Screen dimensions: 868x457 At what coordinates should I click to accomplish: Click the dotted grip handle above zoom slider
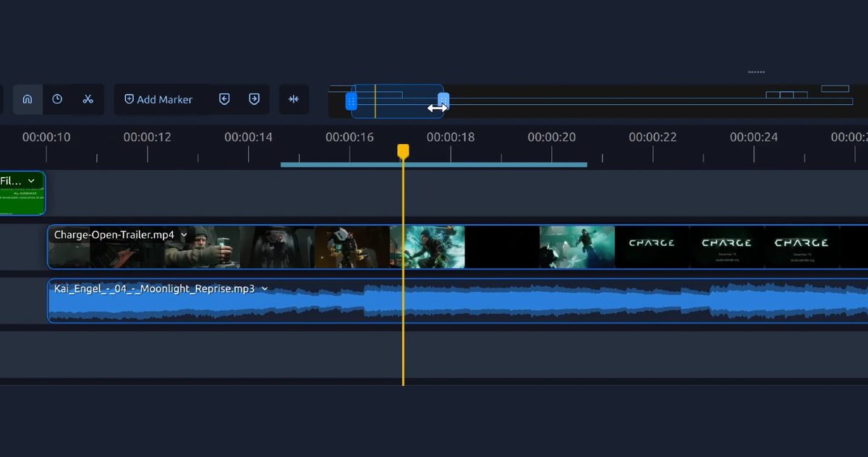tap(757, 72)
